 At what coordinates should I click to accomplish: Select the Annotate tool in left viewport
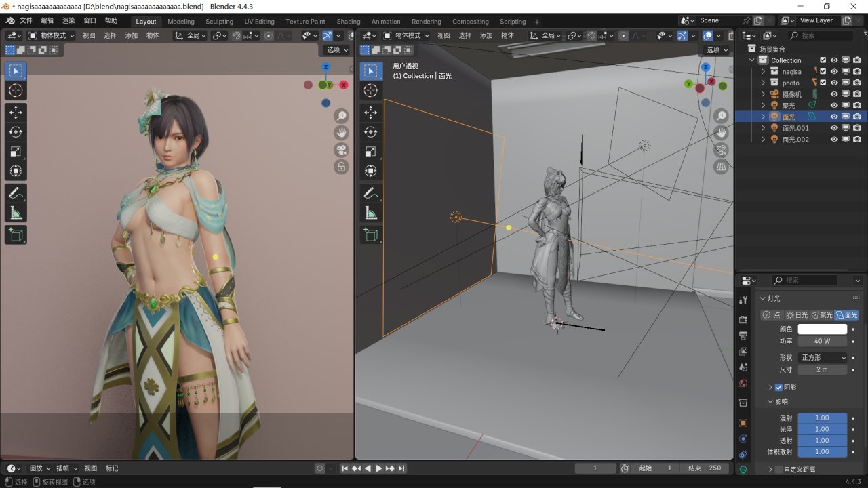[16, 193]
